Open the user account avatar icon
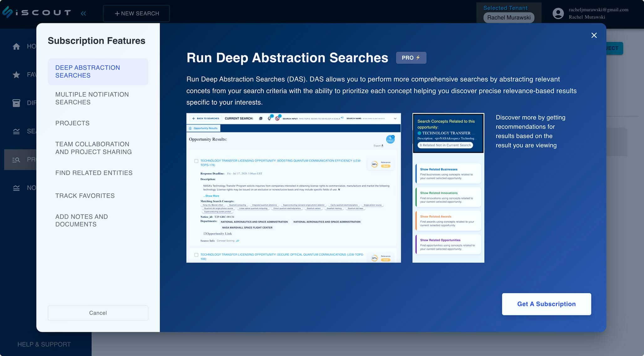Viewport: 644px width, 356px height. (558, 13)
